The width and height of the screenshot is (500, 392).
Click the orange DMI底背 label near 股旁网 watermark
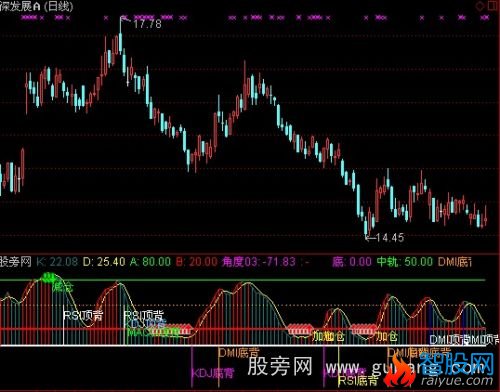(x=239, y=352)
